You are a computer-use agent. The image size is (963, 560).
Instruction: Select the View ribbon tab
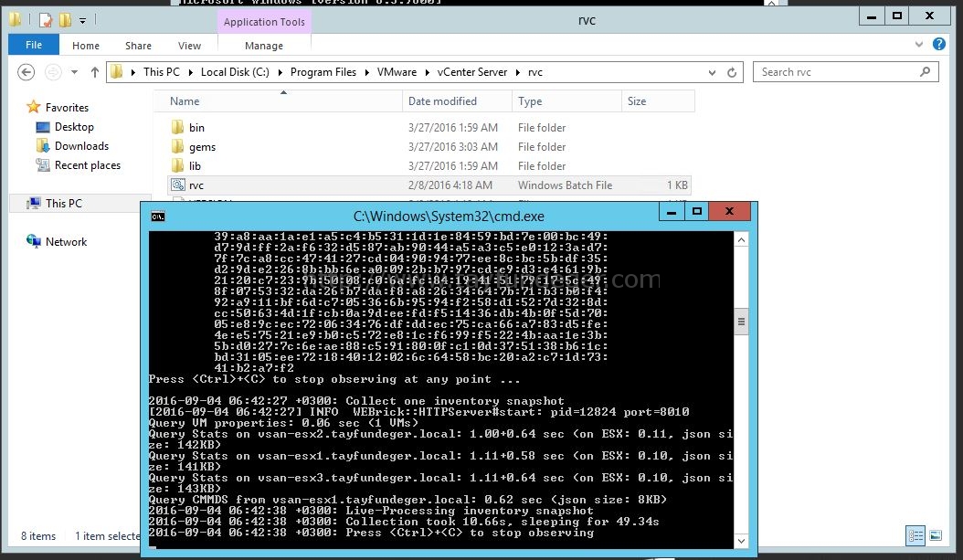(189, 46)
